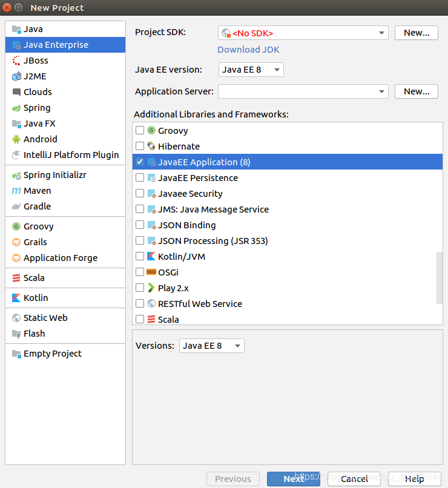Tick the Javaee Security checkbox

pos(140,193)
